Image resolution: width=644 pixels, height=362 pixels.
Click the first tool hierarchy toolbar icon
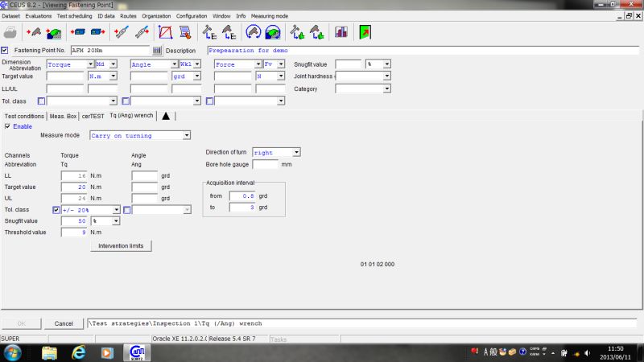(x=209, y=32)
